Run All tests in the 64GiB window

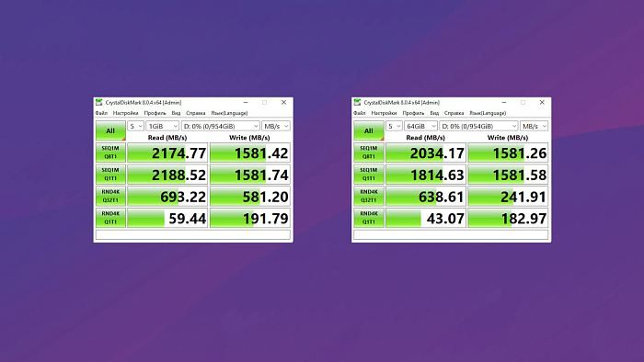click(x=368, y=130)
